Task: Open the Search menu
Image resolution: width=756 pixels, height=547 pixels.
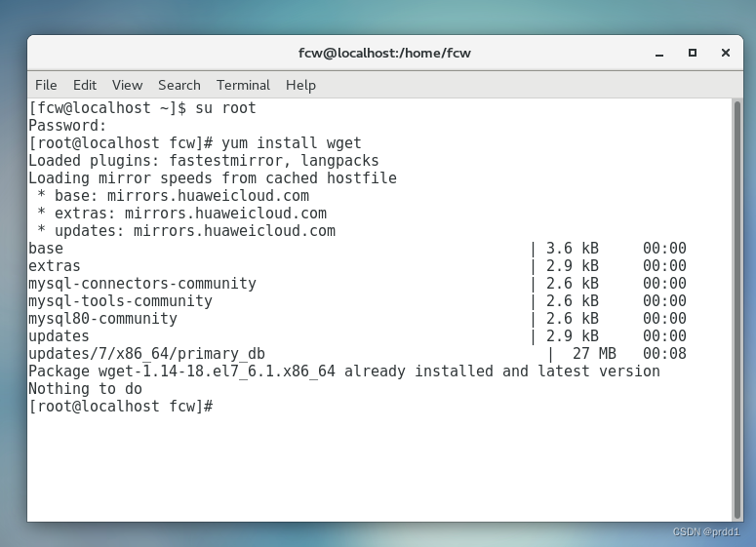Action: click(x=179, y=85)
